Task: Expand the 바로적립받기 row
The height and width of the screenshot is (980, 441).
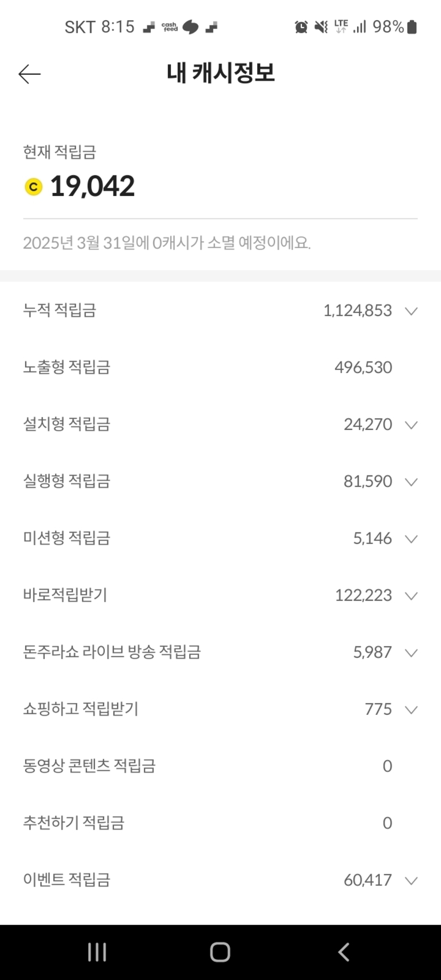Action: [x=411, y=595]
